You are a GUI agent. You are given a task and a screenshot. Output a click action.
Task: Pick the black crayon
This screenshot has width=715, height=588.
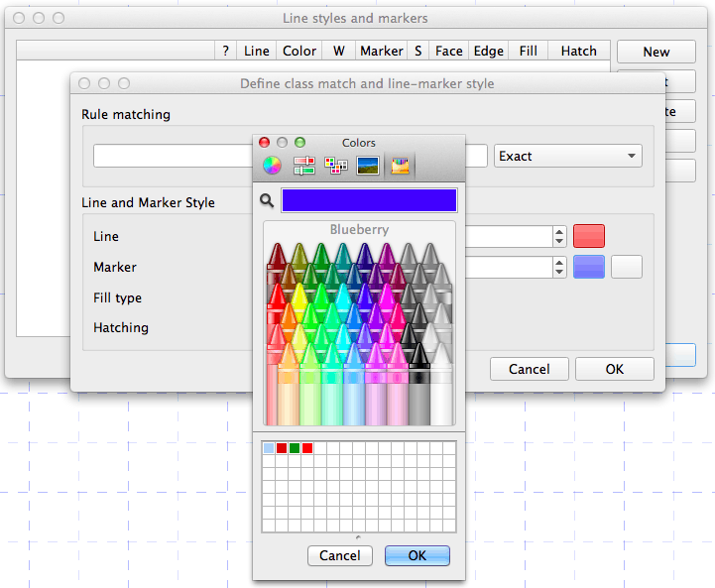point(419,385)
